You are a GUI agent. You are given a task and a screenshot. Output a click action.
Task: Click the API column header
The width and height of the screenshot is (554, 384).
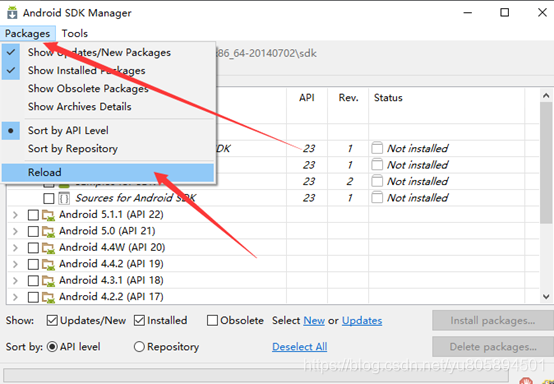point(307,98)
